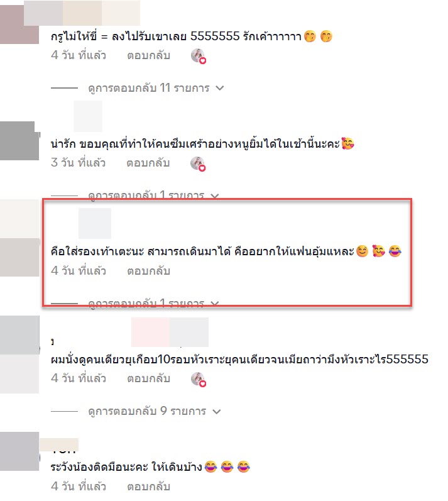This screenshot has height=501, width=448.
Task: Click the blurred username above the shoes comment
Action: (x=95, y=223)
